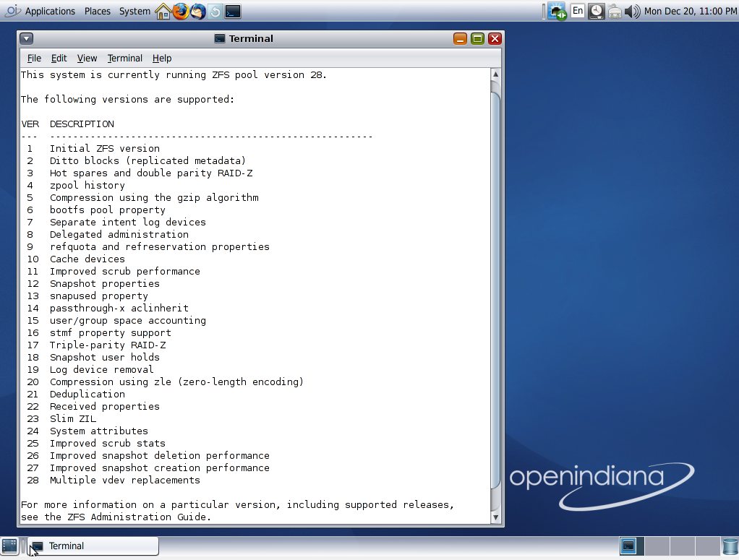Click the 'Slim ZIL' line
The image size is (739, 560).
pos(73,418)
